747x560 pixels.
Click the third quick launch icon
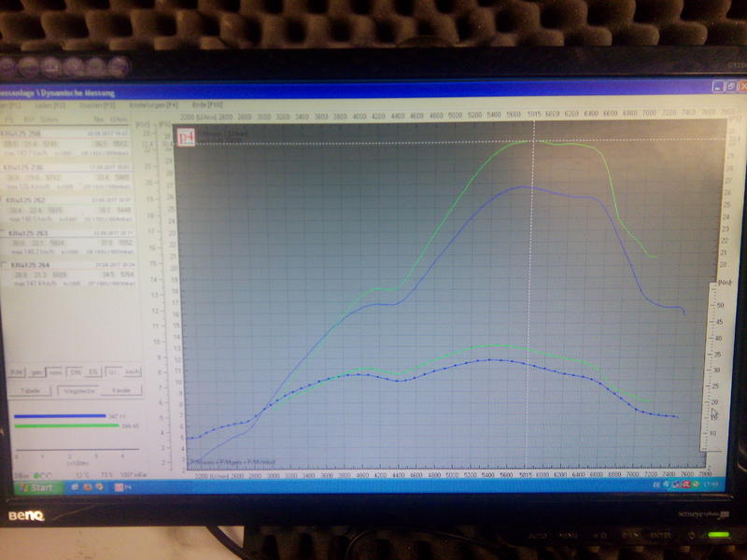point(99,487)
